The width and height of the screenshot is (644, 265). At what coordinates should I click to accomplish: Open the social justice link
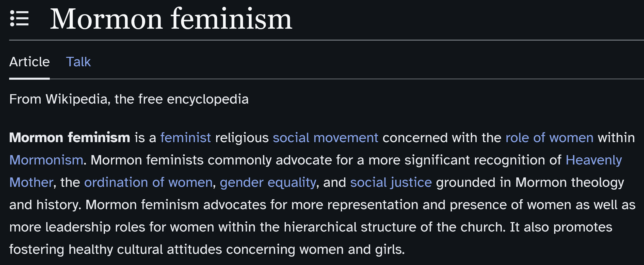pyautogui.click(x=391, y=182)
